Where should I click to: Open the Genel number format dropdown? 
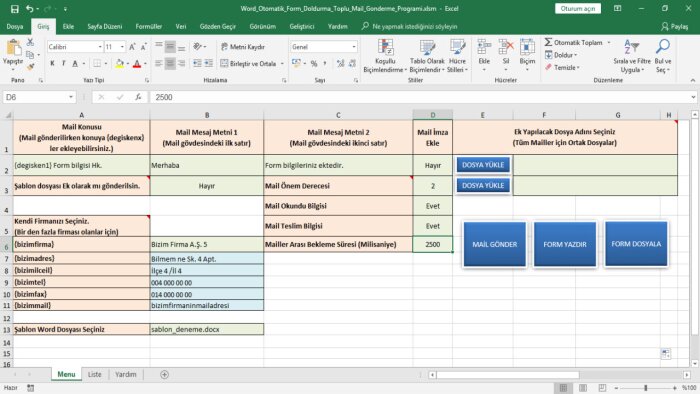(x=354, y=47)
